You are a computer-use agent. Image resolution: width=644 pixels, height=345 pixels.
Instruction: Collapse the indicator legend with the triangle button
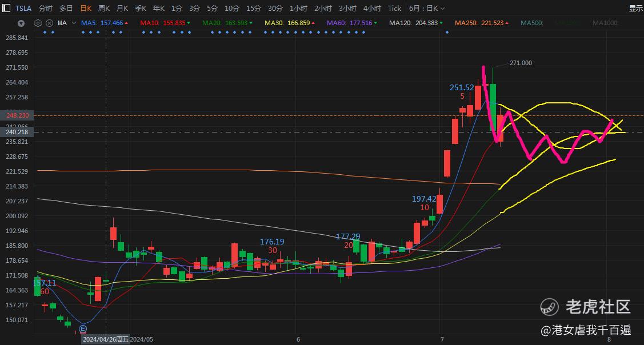[x=21, y=23]
